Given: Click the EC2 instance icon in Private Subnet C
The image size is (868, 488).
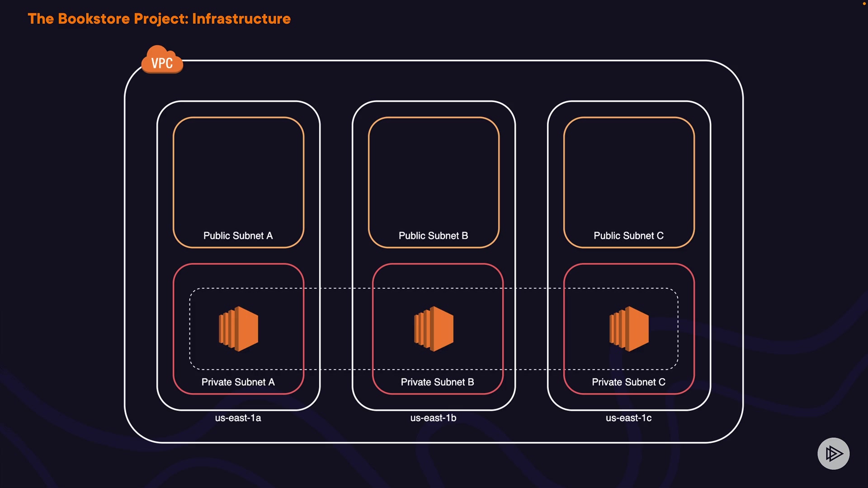Looking at the screenshot, I should coord(629,329).
